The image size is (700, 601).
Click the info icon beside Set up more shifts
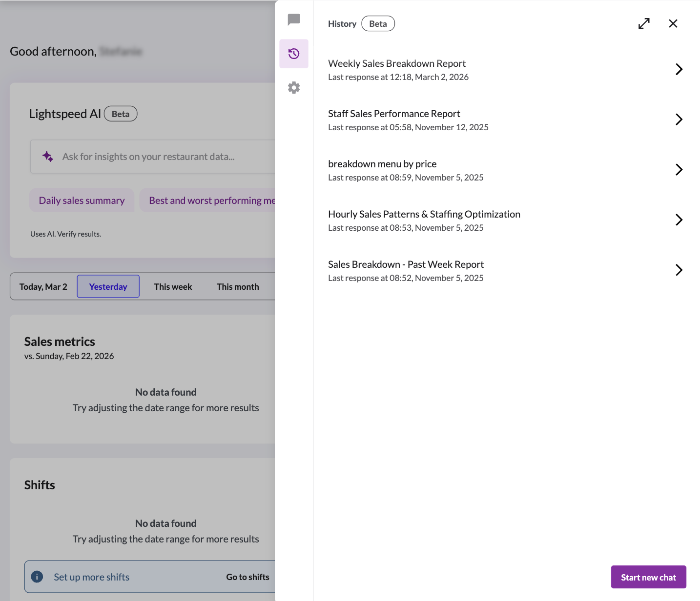point(36,577)
